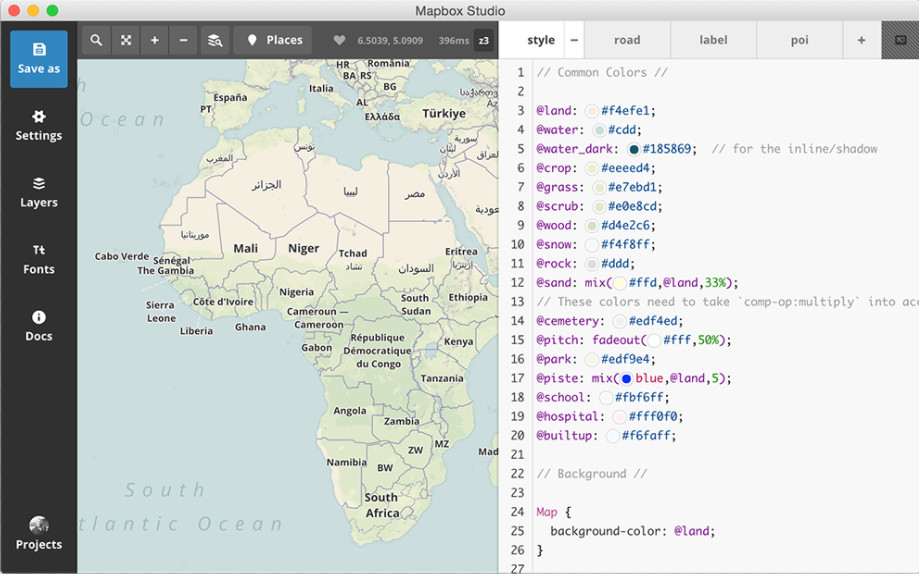
Task: Click the Angola label on the map
Action: 350,411
